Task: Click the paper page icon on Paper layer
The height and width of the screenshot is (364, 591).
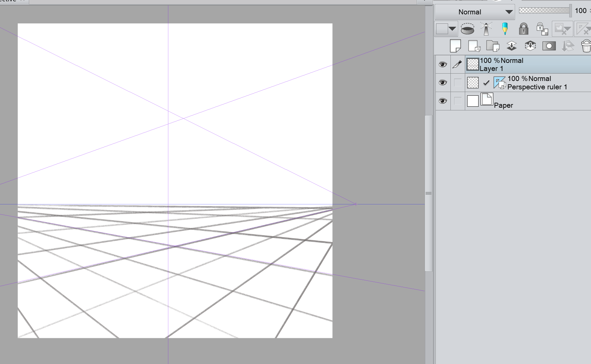Action: (x=487, y=99)
